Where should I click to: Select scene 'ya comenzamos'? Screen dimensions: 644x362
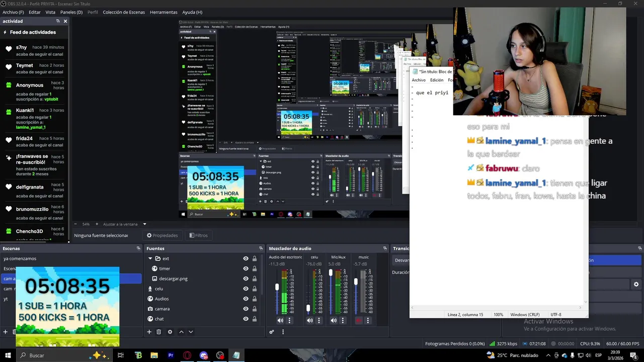71,258
